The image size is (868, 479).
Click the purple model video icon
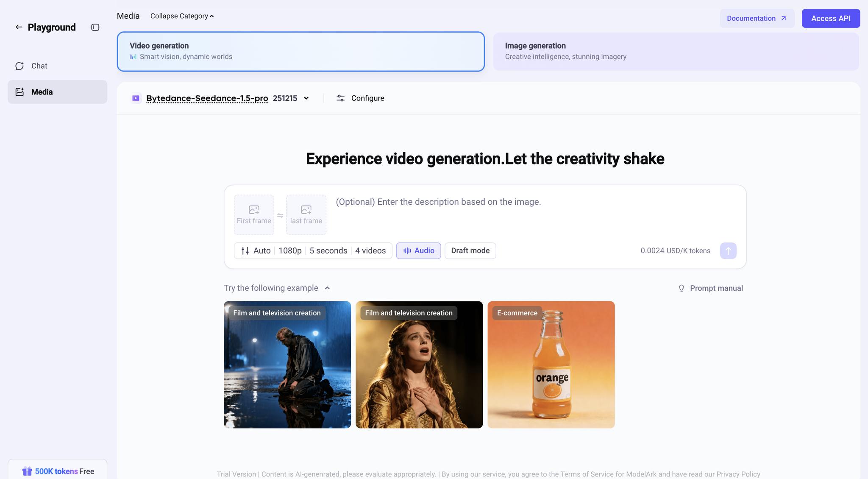click(x=136, y=98)
